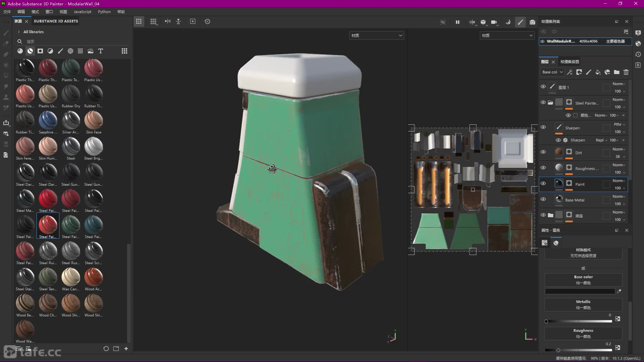Click the camera render icon in toolbar
Viewport: 644px width, 362px height.
pos(532,22)
